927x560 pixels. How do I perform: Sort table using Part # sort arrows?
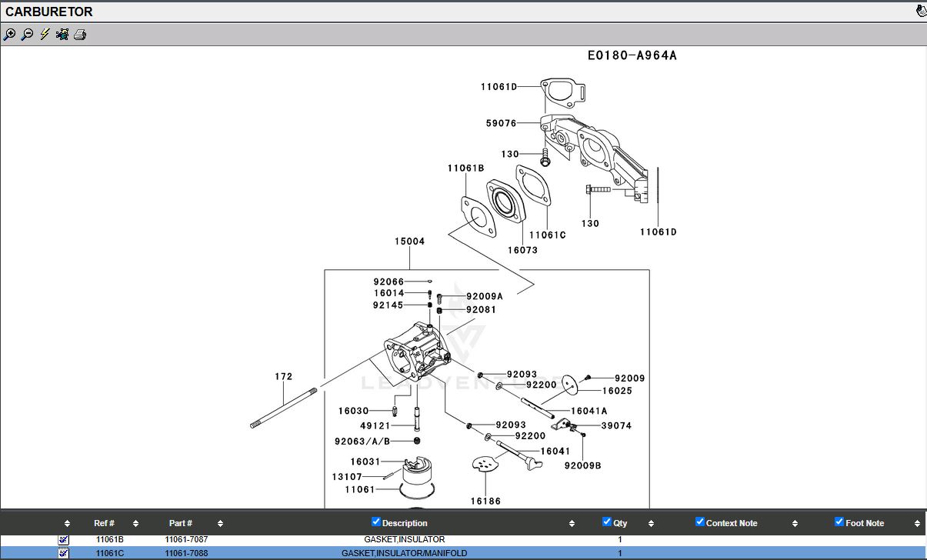coord(220,523)
